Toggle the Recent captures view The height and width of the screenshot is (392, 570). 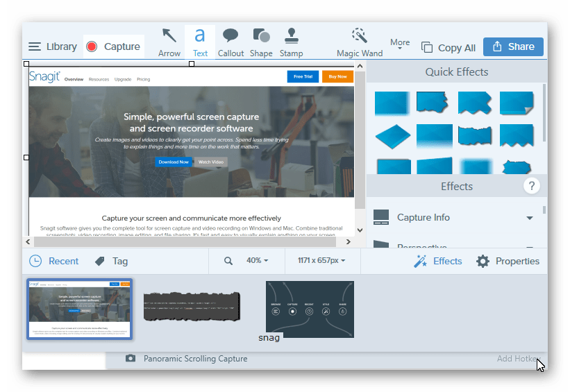[54, 261]
